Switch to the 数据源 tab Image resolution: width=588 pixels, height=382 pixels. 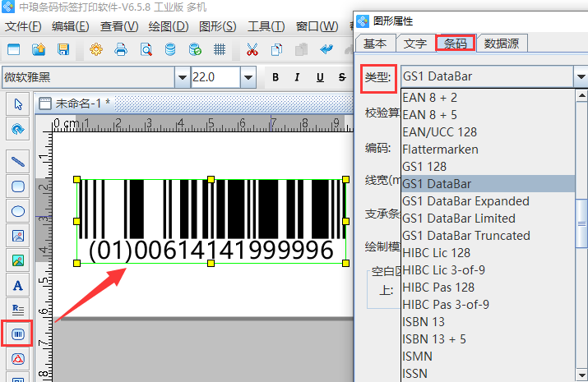click(505, 43)
